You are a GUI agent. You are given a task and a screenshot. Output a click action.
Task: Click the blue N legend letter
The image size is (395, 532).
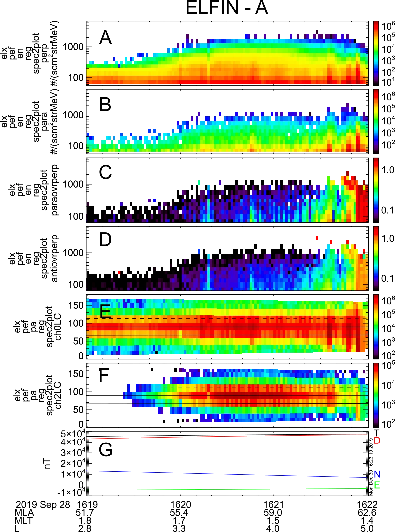pos(377,474)
